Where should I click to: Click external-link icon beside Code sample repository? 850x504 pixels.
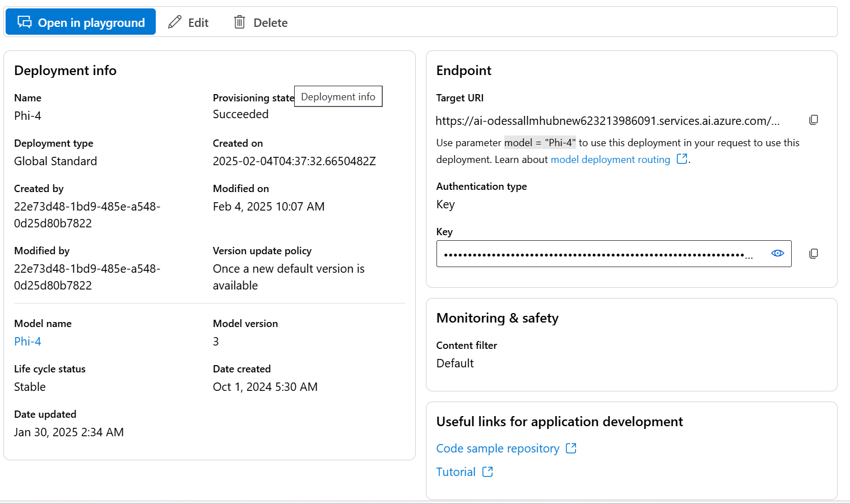coord(571,449)
